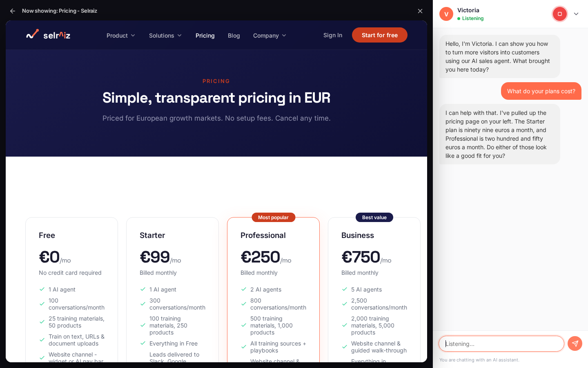The width and height of the screenshot is (588, 368).
Task: Click checkmark next to 'Everything in Free'
Action: pyautogui.click(x=143, y=343)
